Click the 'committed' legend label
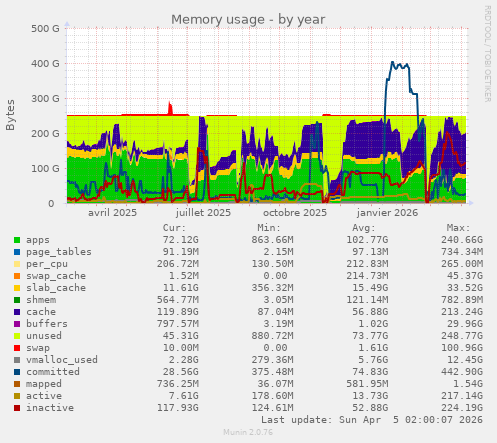 coord(53,372)
